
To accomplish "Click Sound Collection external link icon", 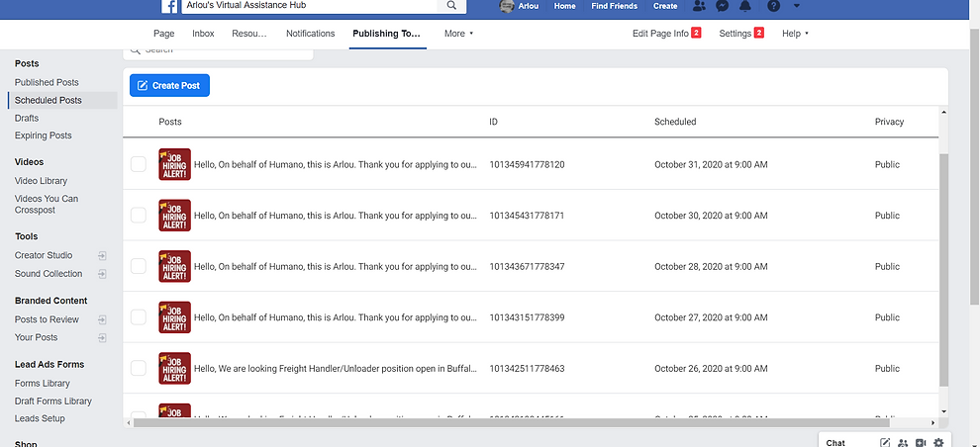I will [x=103, y=274].
